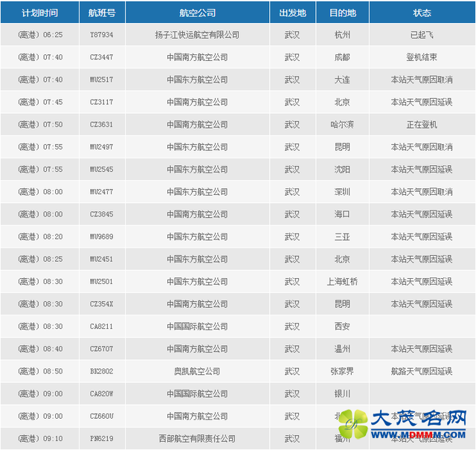Click the 06:25 departure time

[53, 35]
